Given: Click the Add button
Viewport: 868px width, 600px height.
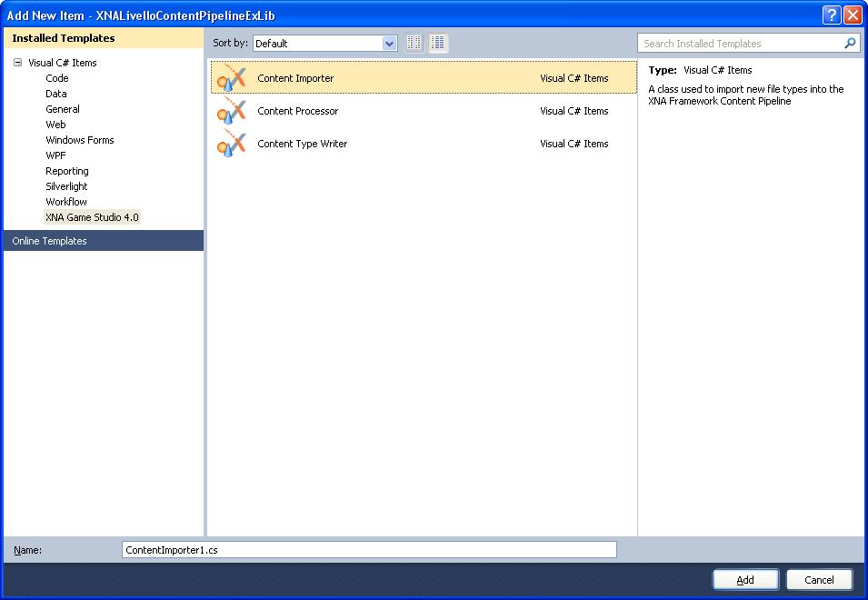Looking at the screenshot, I should pyautogui.click(x=745, y=579).
